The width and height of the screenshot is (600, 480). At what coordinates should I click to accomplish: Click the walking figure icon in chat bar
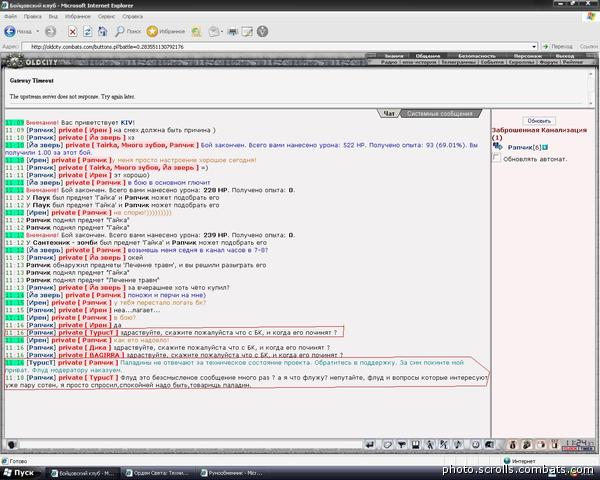tap(430, 444)
